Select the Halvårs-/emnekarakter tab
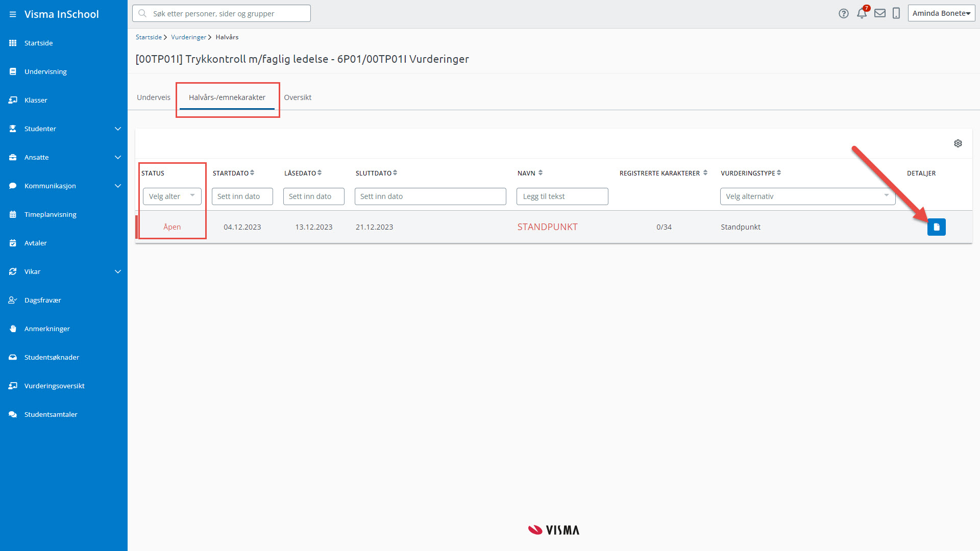Screen dimensions: 980x551 (x=227, y=97)
